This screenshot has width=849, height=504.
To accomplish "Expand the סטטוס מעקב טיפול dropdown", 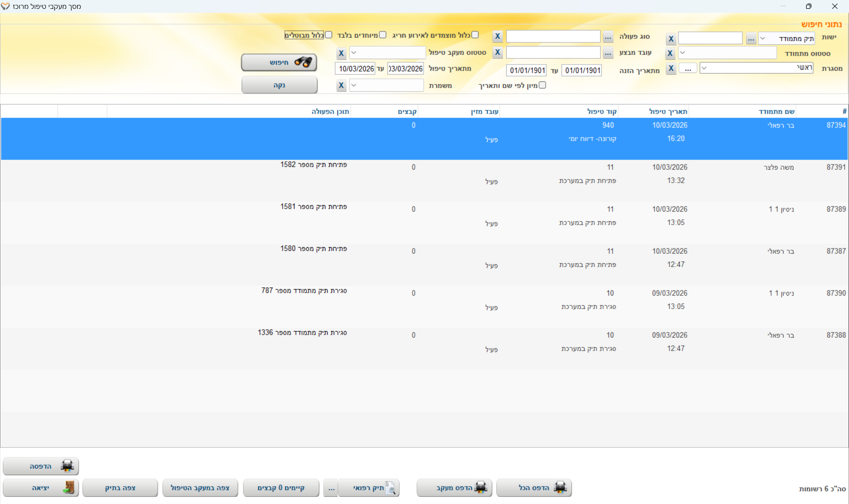I will tap(354, 53).
